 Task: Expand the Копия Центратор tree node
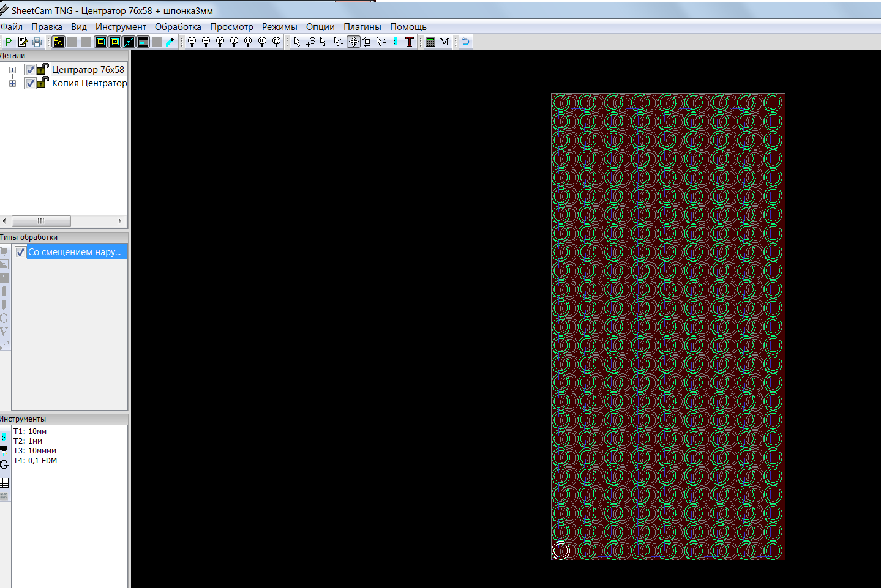pos(12,83)
